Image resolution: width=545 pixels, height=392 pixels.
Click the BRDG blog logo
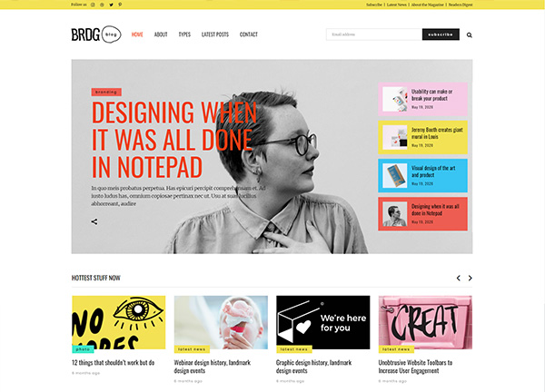coord(96,34)
